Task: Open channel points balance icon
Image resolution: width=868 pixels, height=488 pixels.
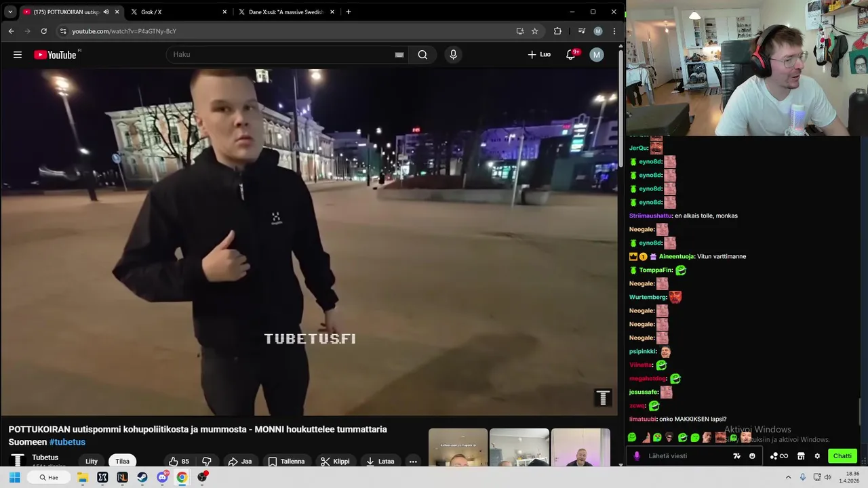Action: pos(779,456)
